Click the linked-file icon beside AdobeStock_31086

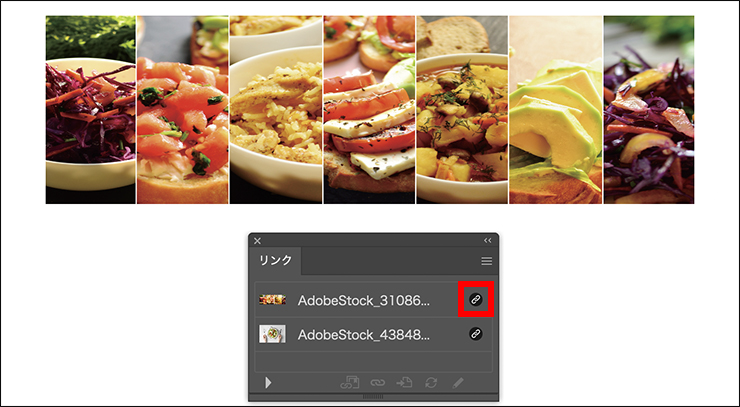coord(476,299)
